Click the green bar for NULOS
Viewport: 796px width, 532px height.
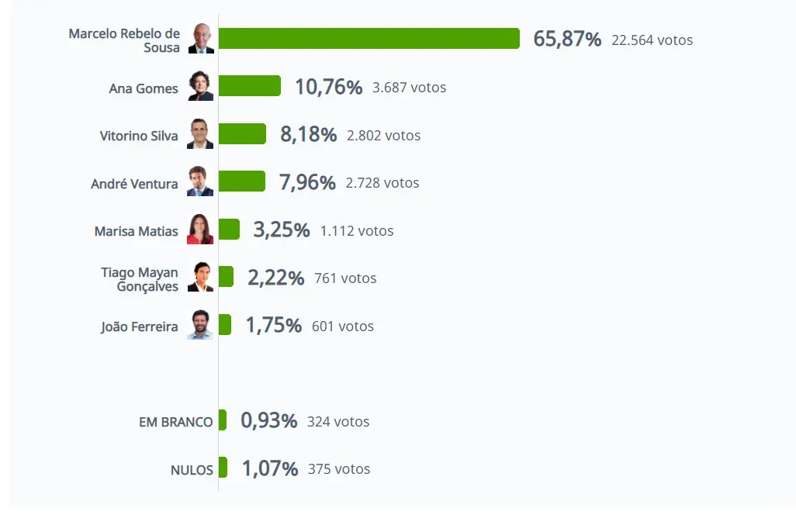click(223, 468)
